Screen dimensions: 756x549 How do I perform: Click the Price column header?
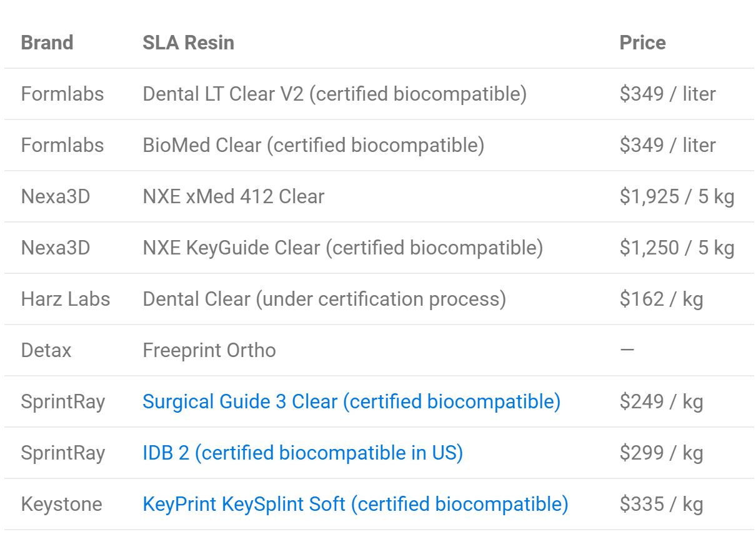pos(642,43)
